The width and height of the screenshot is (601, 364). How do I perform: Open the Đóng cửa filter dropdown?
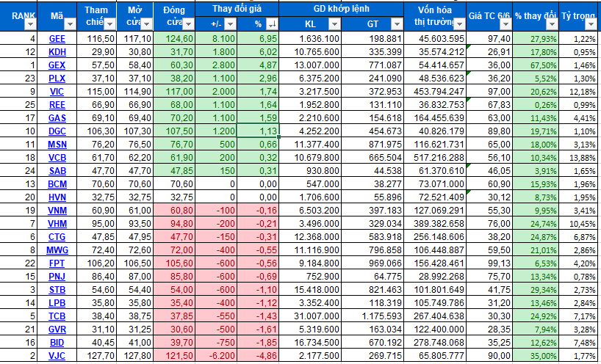188,24
